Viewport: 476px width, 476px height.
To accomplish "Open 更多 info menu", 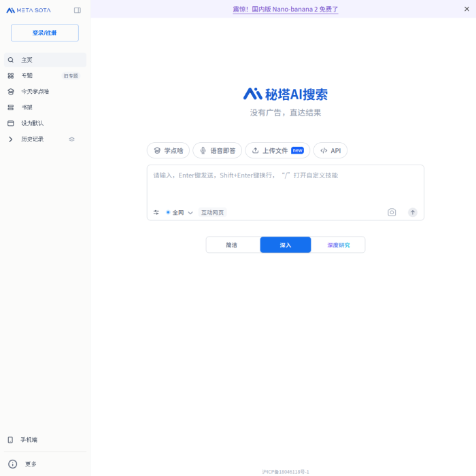I will pos(45,464).
